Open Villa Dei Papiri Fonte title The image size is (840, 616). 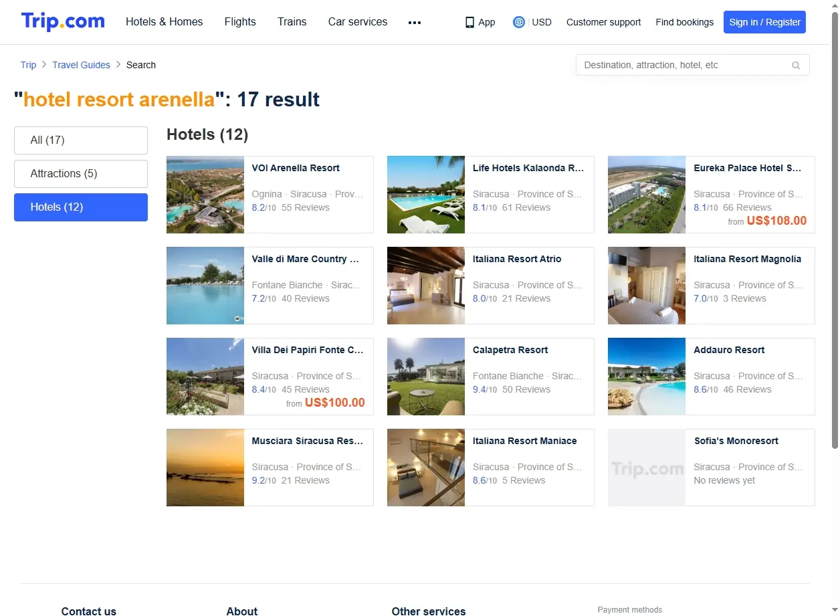coord(308,350)
